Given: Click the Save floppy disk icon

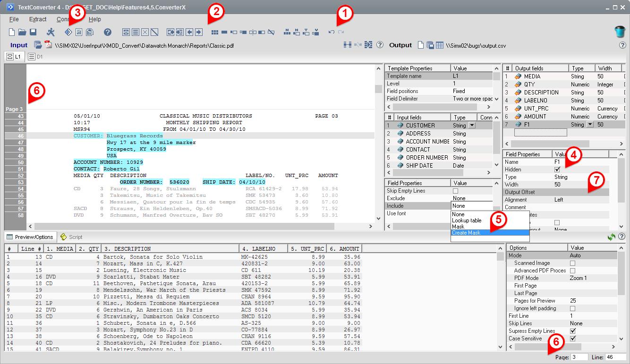Looking at the screenshot, I should tap(33, 32).
